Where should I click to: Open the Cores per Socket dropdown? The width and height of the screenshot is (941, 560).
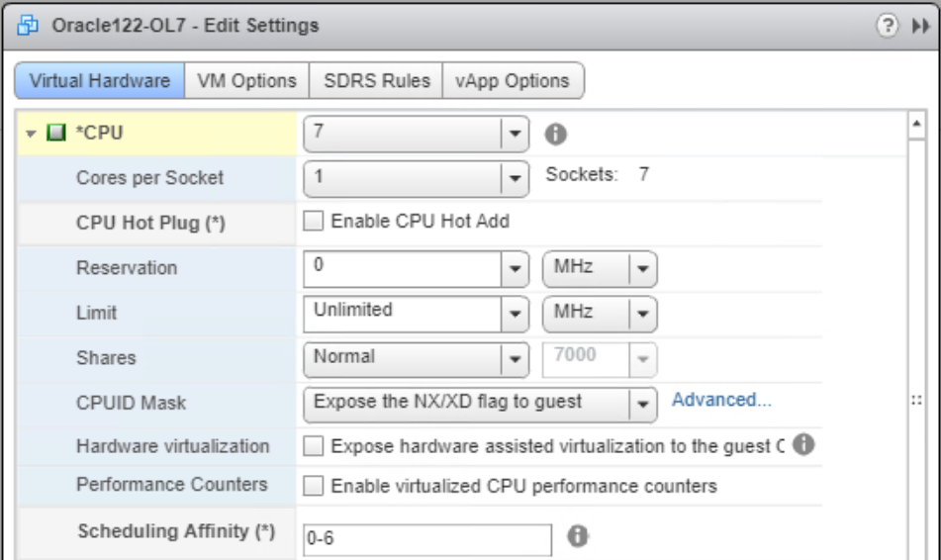pyautogui.click(x=515, y=179)
